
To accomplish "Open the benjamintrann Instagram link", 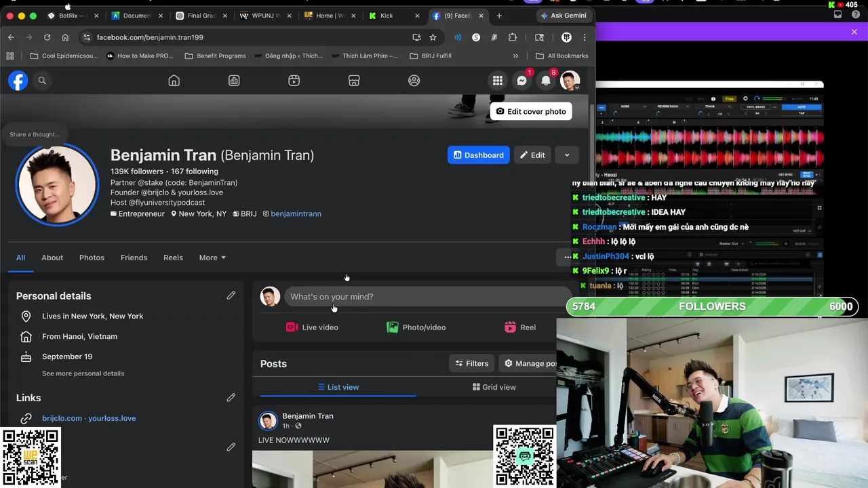I will click(296, 213).
